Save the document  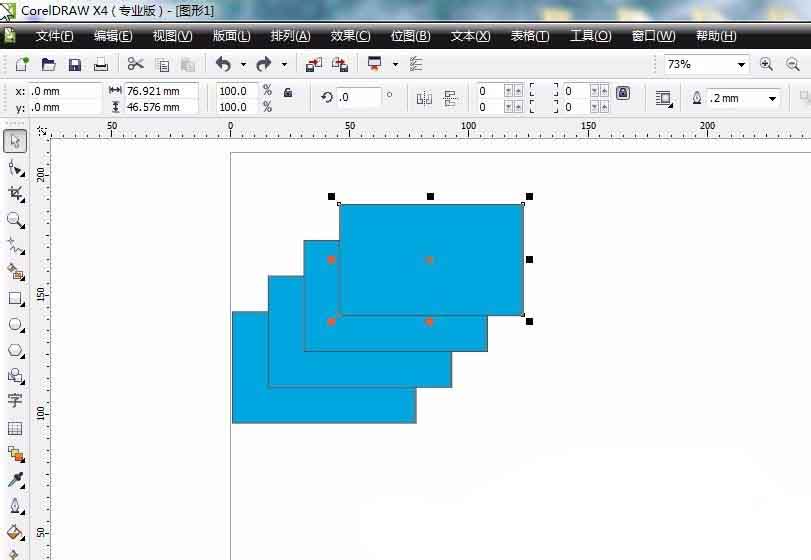click(75, 64)
